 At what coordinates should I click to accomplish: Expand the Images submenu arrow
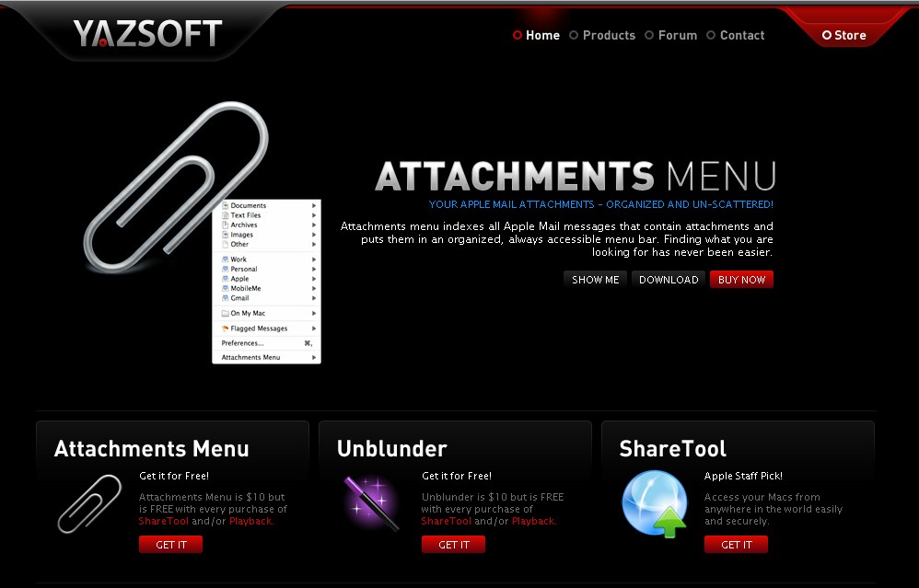[314, 235]
